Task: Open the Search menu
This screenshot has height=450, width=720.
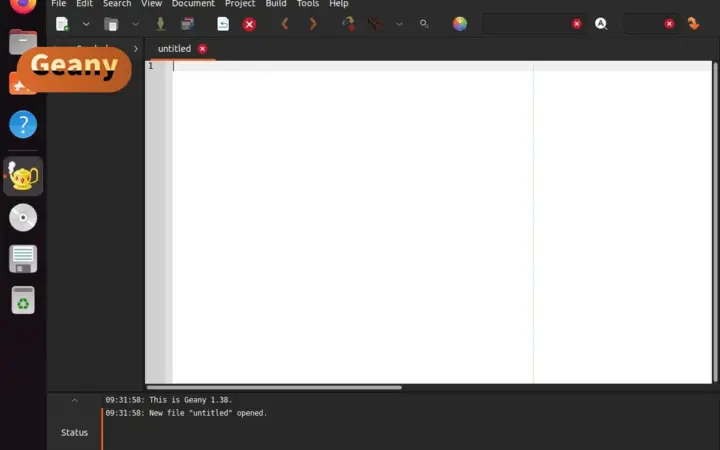Action: (x=117, y=4)
